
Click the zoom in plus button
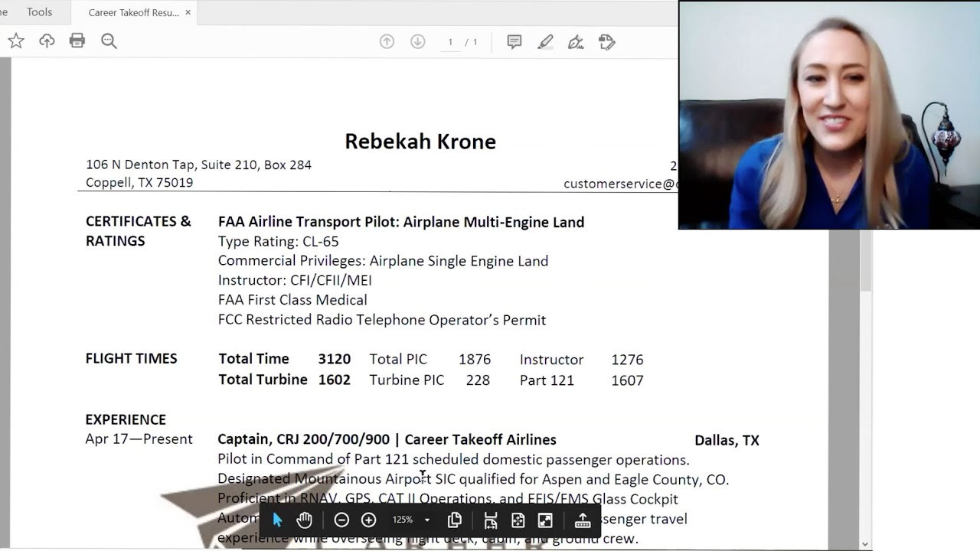(368, 520)
